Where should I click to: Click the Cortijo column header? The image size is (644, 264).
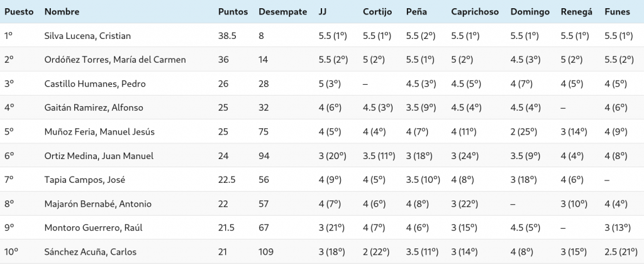(377, 11)
